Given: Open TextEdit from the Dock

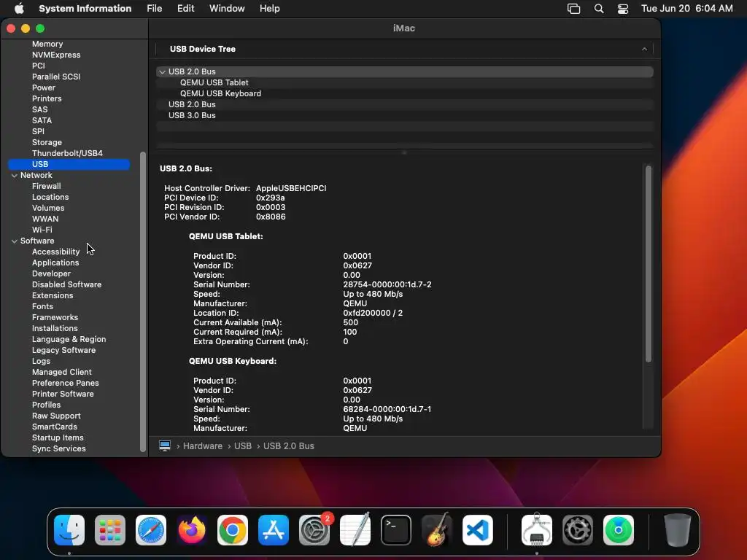Looking at the screenshot, I should (355, 530).
